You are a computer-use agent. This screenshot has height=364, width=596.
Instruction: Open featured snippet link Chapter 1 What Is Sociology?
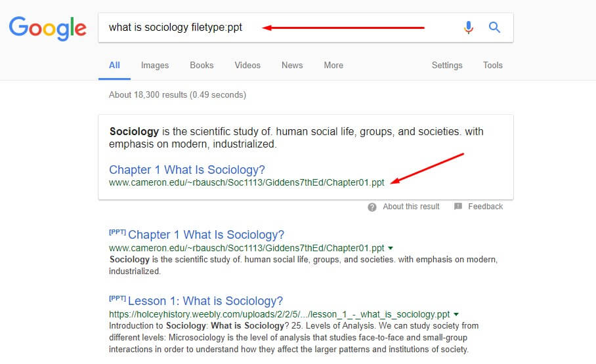[187, 170]
